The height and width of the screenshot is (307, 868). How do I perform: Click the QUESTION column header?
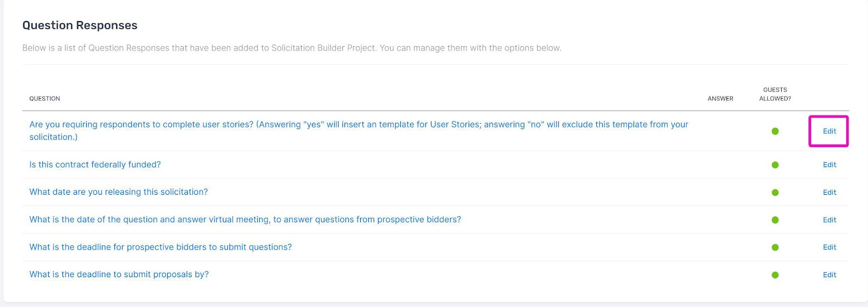coord(44,99)
